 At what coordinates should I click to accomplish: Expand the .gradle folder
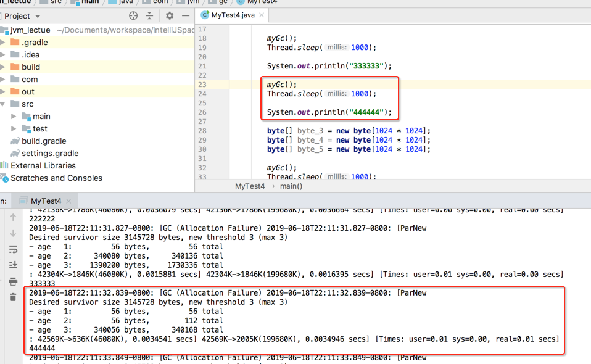pyautogui.click(x=2, y=42)
